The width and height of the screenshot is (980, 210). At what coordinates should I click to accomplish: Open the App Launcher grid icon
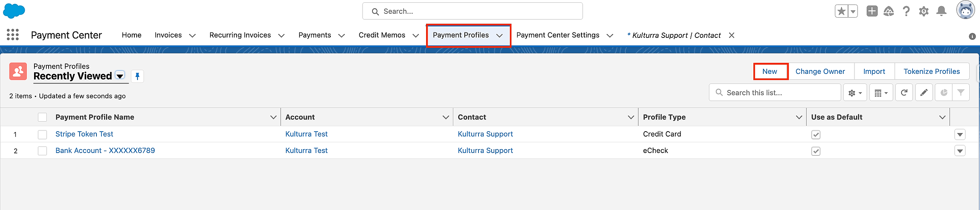(x=13, y=35)
